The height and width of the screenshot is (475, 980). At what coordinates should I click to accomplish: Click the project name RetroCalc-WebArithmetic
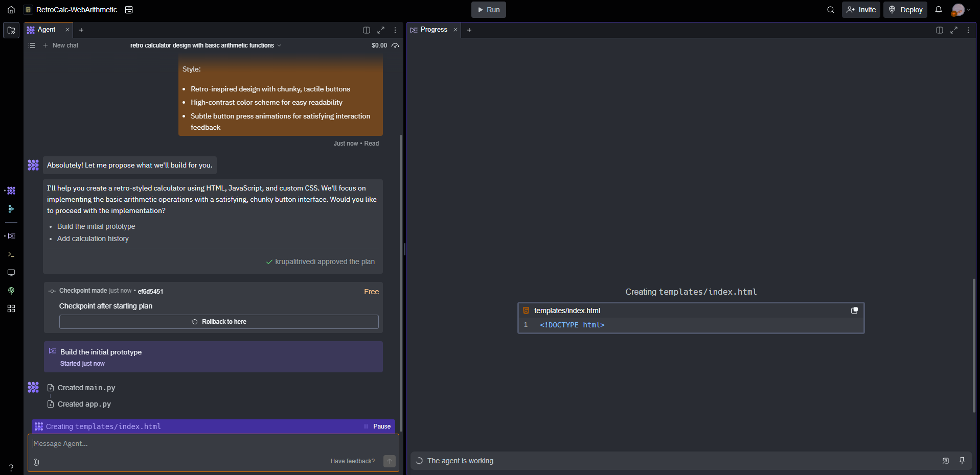point(77,10)
